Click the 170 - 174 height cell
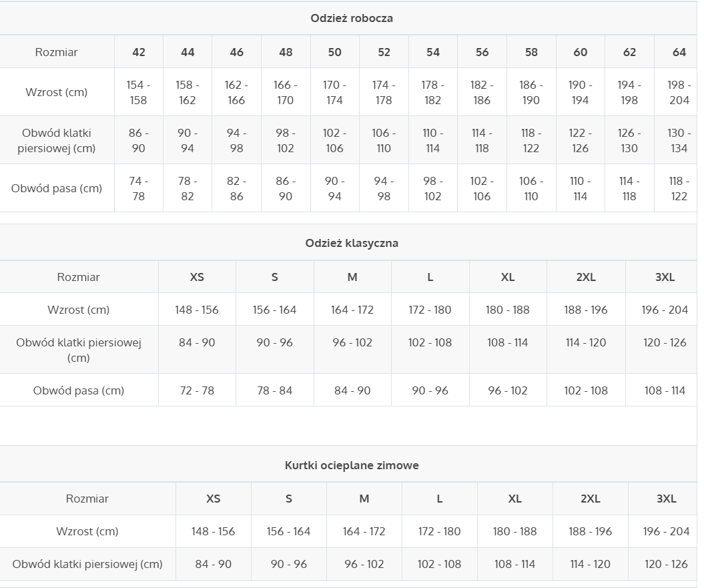The image size is (704, 588). (x=334, y=92)
